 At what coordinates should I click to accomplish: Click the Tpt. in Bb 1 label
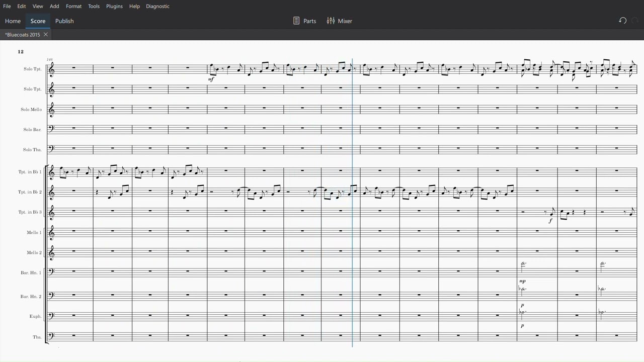tap(30, 172)
